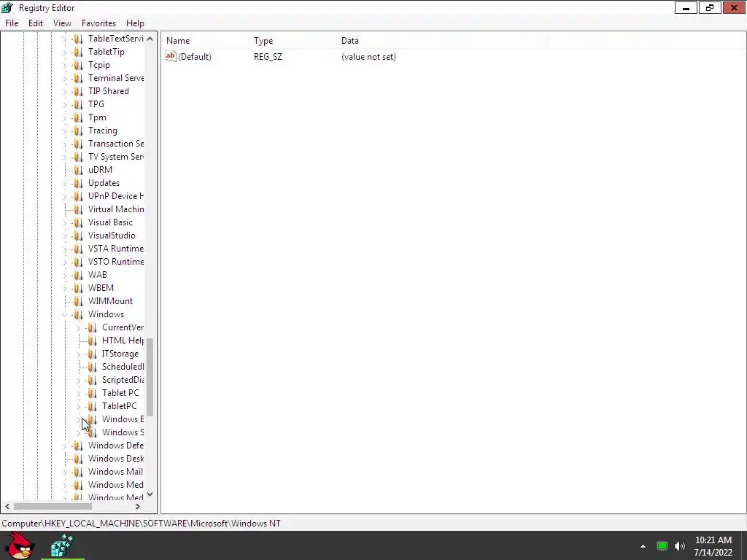Click the tree scroll left arrow
747x560 pixels.
7,506
